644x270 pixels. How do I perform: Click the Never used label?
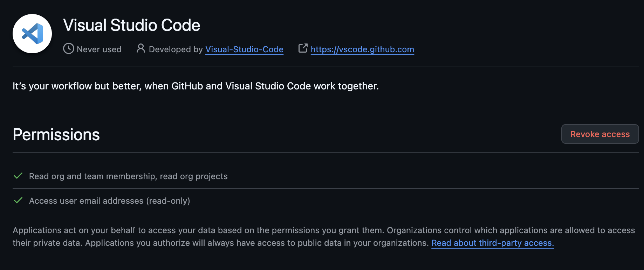[99, 49]
